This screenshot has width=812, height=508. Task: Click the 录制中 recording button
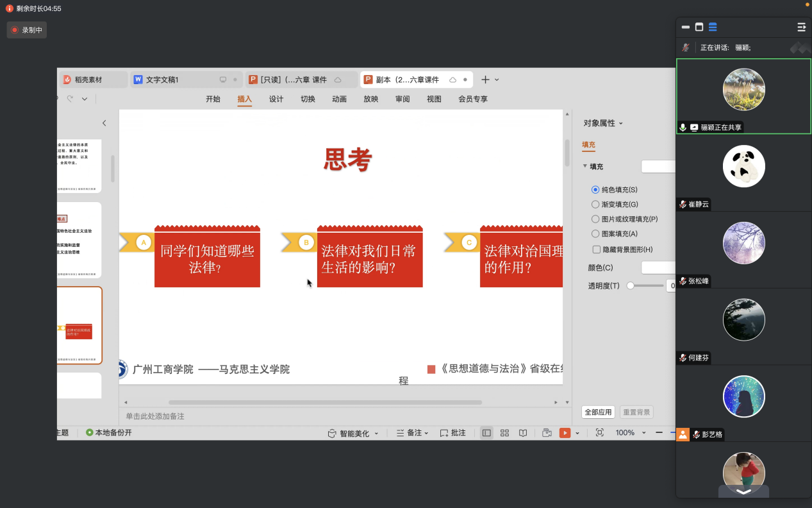pyautogui.click(x=27, y=30)
